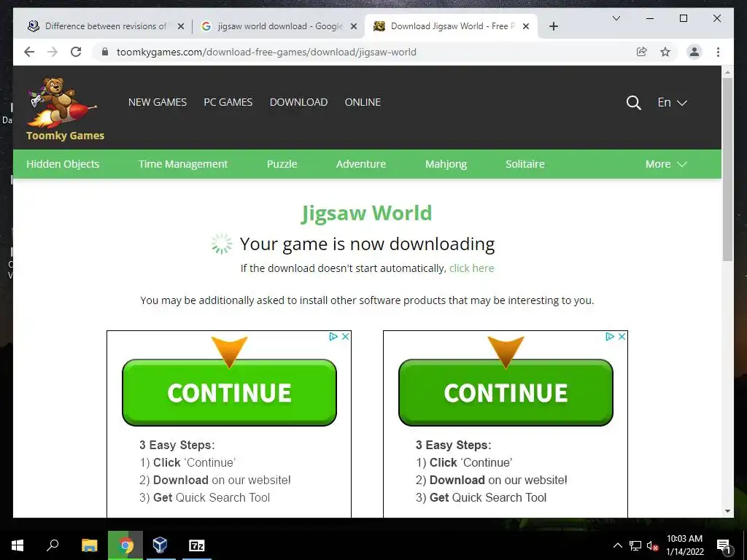747x560 pixels.
Task: Open File Explorer from the taskbar
Action: [x=89, y=545]
